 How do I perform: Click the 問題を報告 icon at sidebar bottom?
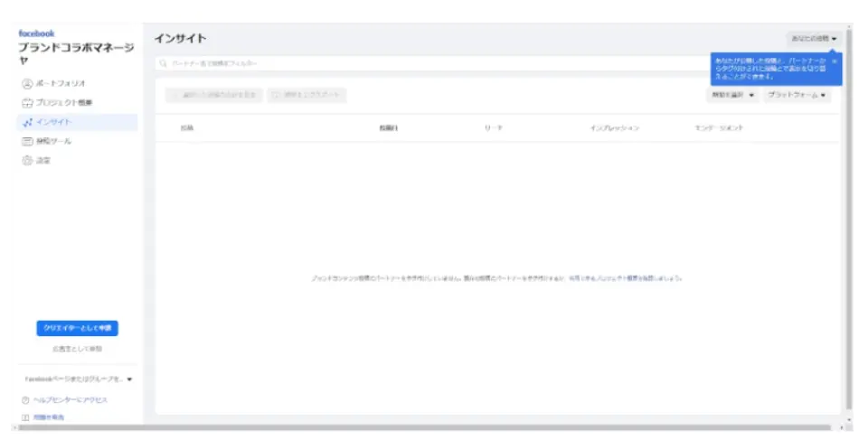[25, 417]
